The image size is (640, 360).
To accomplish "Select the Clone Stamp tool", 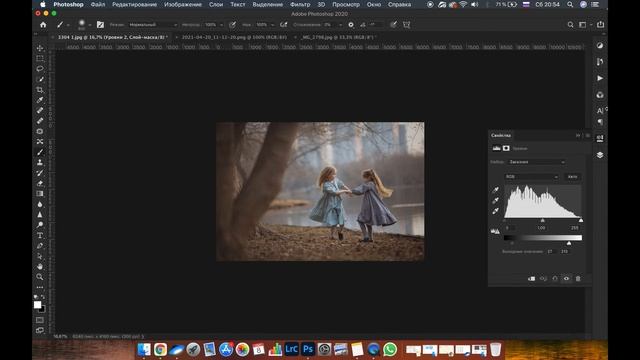I will 40,162.
